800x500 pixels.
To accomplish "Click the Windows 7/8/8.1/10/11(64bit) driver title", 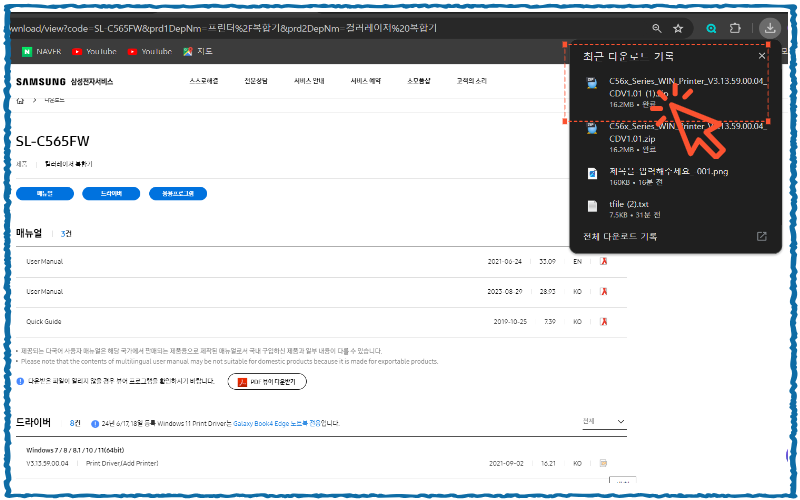I will coord(75,450).
